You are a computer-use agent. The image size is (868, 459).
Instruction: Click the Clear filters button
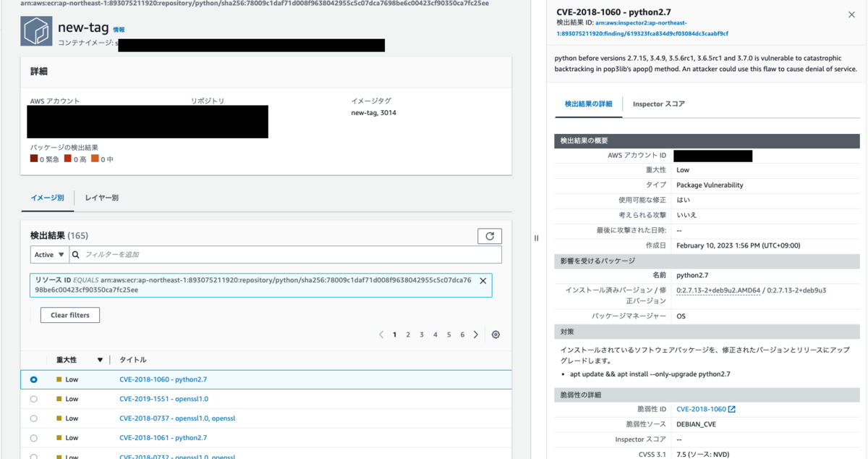tap(70, 316)
